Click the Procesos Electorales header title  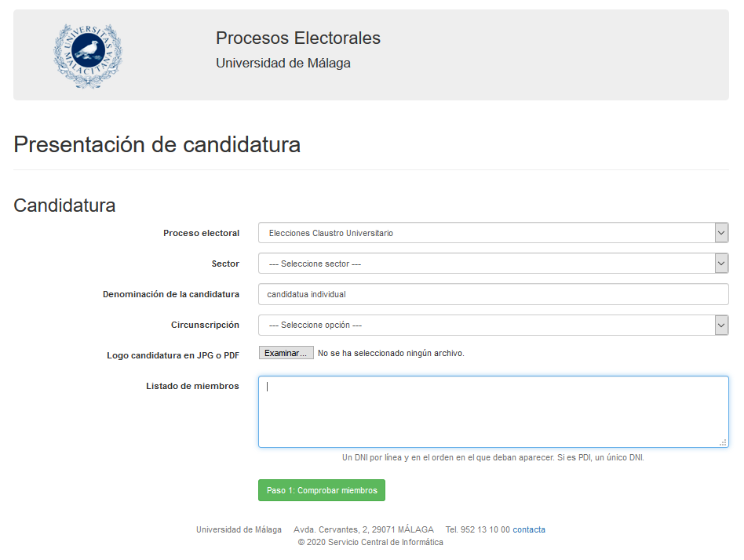point(298,38)
